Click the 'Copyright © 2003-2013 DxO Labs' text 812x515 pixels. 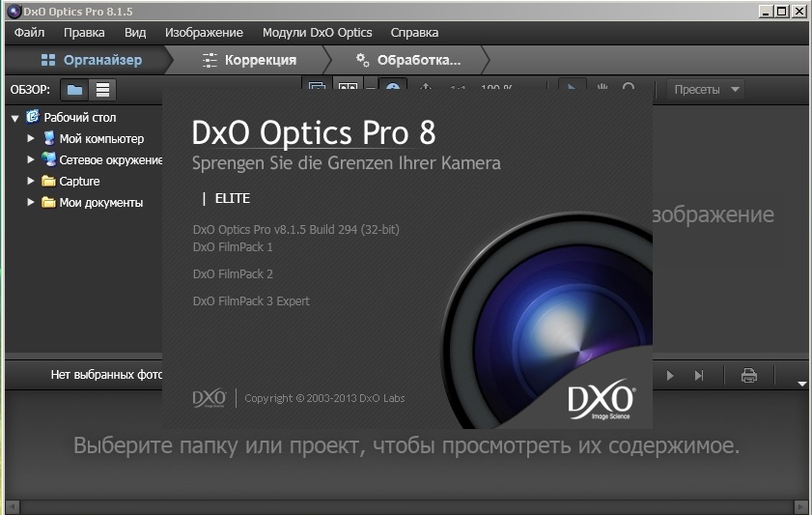coord(324,398)
